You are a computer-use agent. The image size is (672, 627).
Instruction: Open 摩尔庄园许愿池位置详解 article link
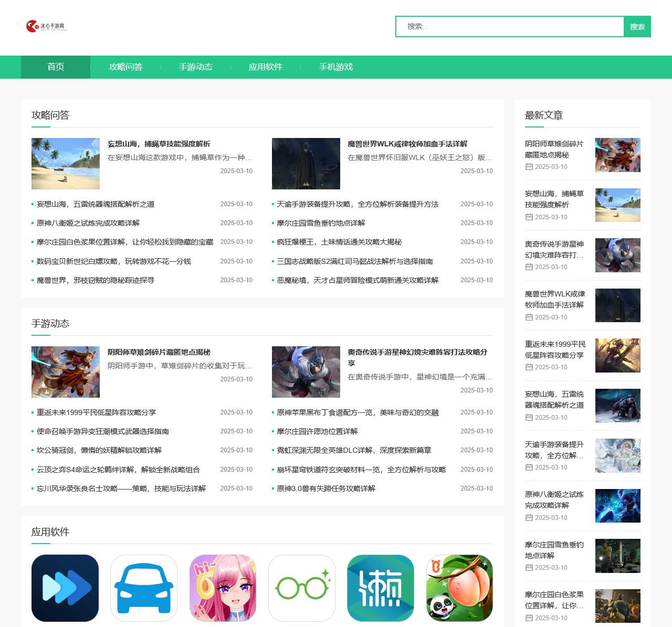317,431
